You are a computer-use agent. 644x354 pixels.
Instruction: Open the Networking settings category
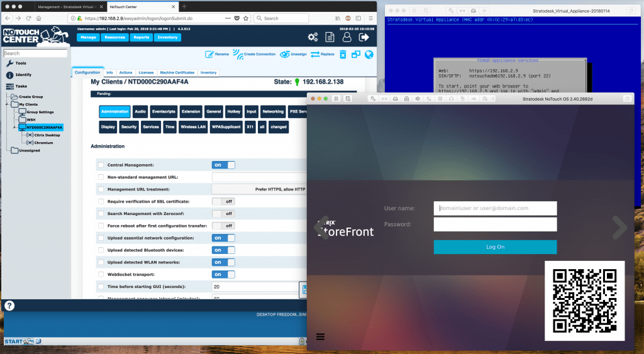273,112
